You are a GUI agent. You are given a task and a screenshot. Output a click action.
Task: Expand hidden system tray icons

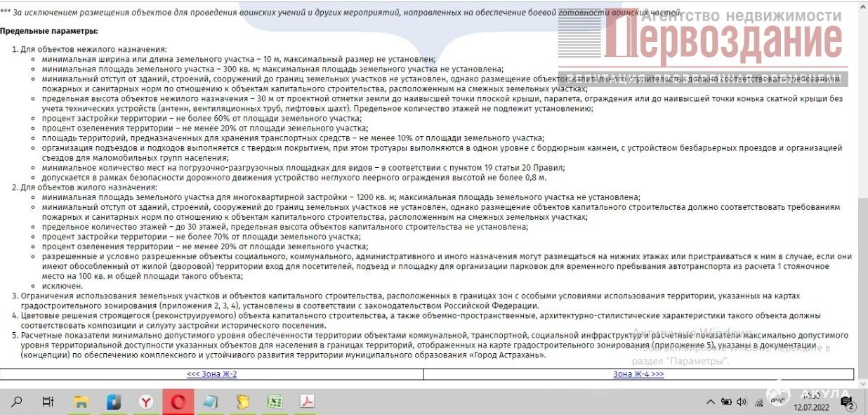[711, 402]
